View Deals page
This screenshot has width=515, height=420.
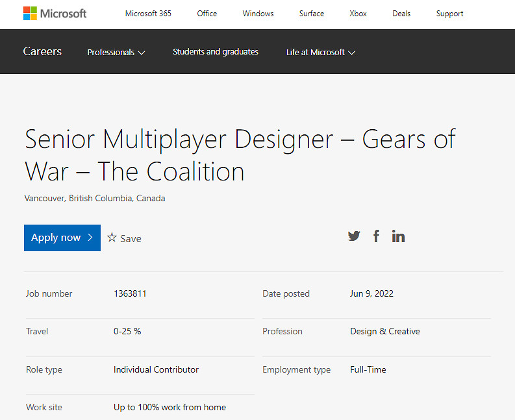click(401, 14)
